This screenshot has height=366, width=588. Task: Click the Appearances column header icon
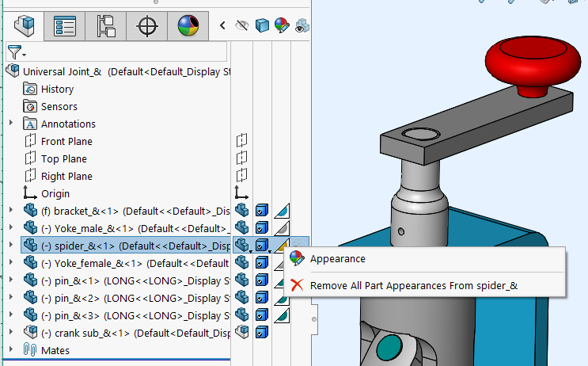point(282,25)
